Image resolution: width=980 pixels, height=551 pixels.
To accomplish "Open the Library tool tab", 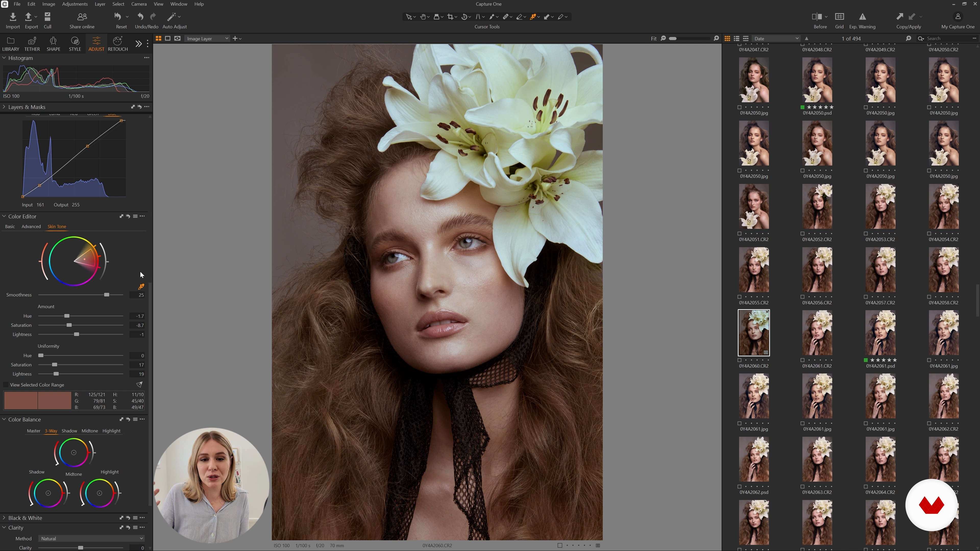I will point(11,44).
